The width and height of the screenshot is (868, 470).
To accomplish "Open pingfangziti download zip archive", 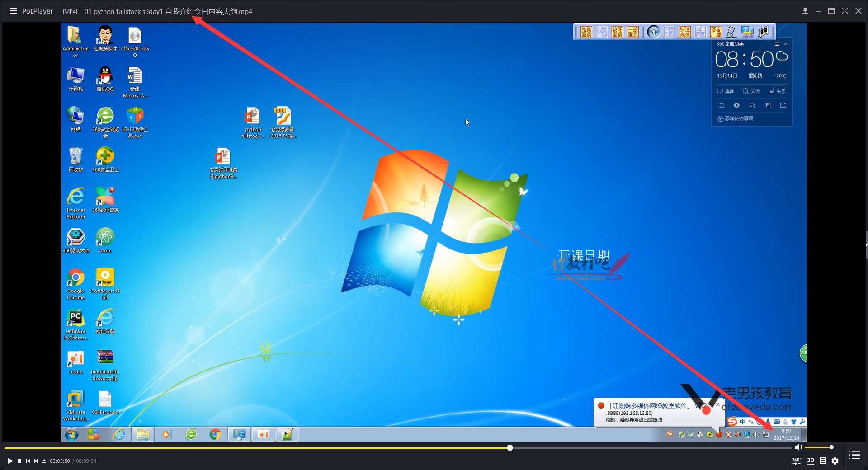I will [x=105, y=365].
